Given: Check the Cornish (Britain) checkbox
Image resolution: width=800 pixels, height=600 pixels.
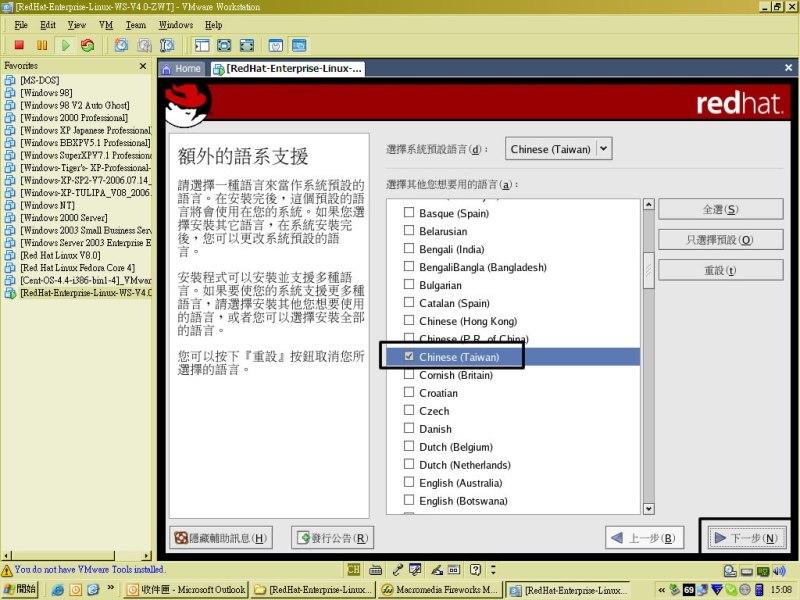Looking at the screenshot, I should coord(409,374).
